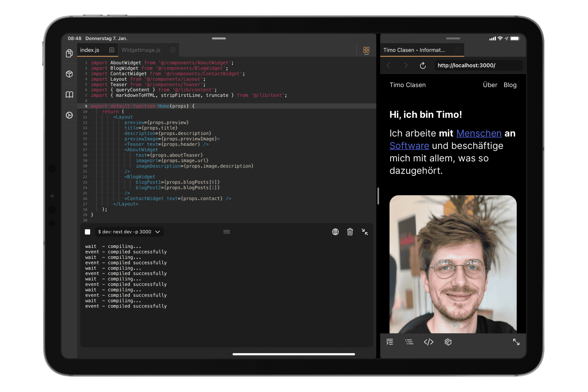Switch to the WidgetImage.js tab
The image size is (588, 392).
tap(141, 50)
